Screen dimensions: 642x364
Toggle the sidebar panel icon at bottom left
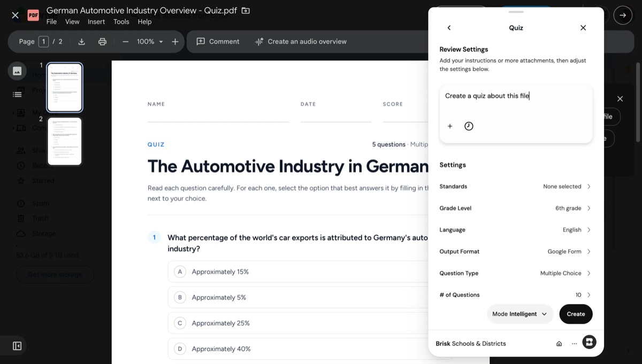click(x=17, y=346)
